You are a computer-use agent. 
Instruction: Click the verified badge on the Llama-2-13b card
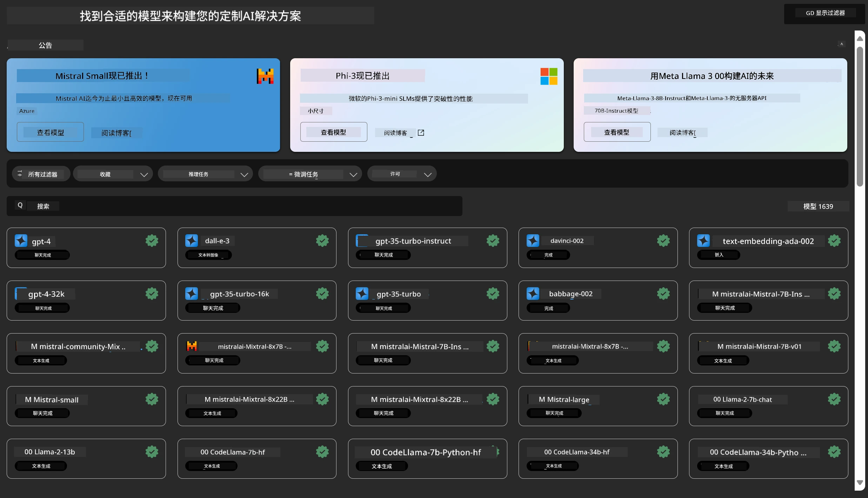click(152, 452)
